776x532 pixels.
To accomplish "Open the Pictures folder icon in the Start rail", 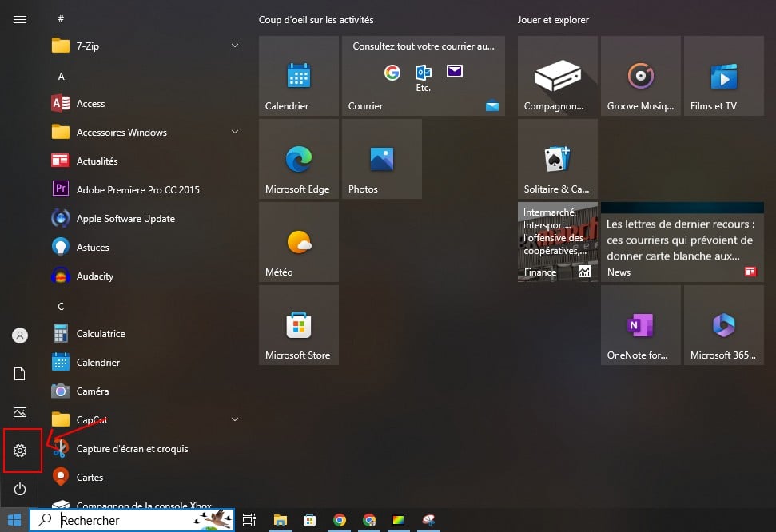I will click(20, 412).
